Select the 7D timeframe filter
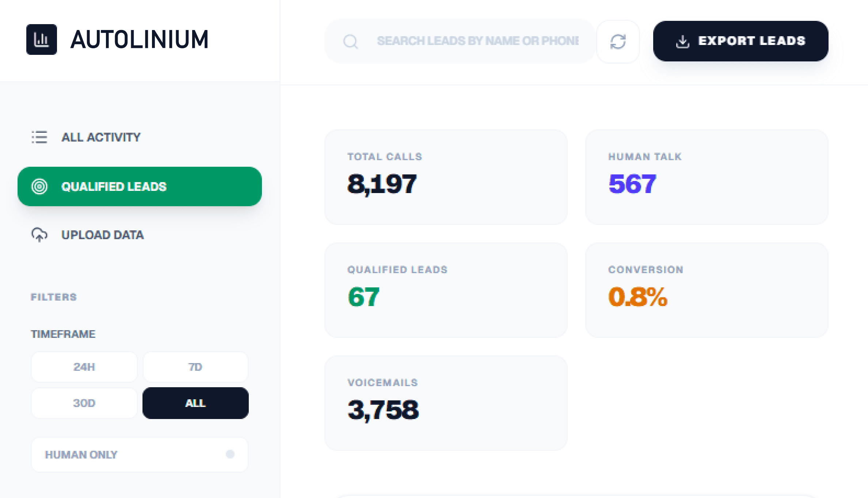Viewport: 868px width, 498px height. [195, 367]
